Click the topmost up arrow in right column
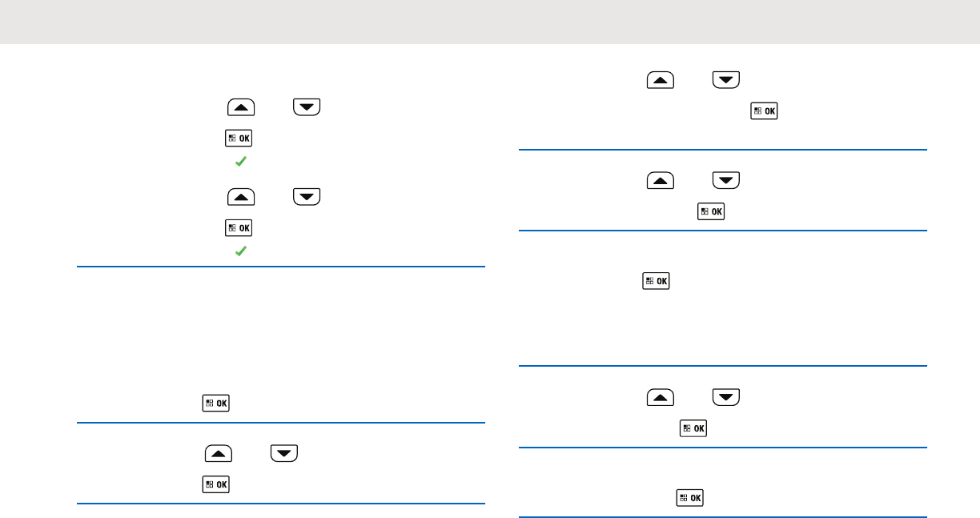980x518 pixels. point(661,80)
